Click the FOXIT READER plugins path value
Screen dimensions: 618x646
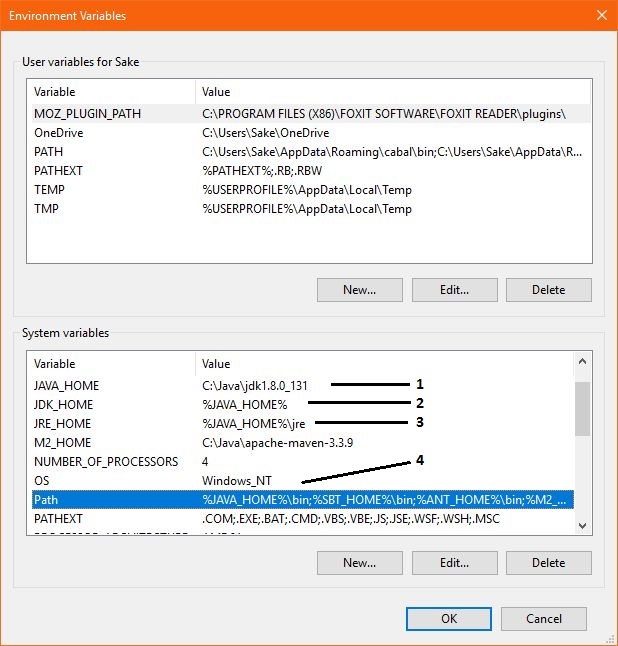[x=384, y=114]
